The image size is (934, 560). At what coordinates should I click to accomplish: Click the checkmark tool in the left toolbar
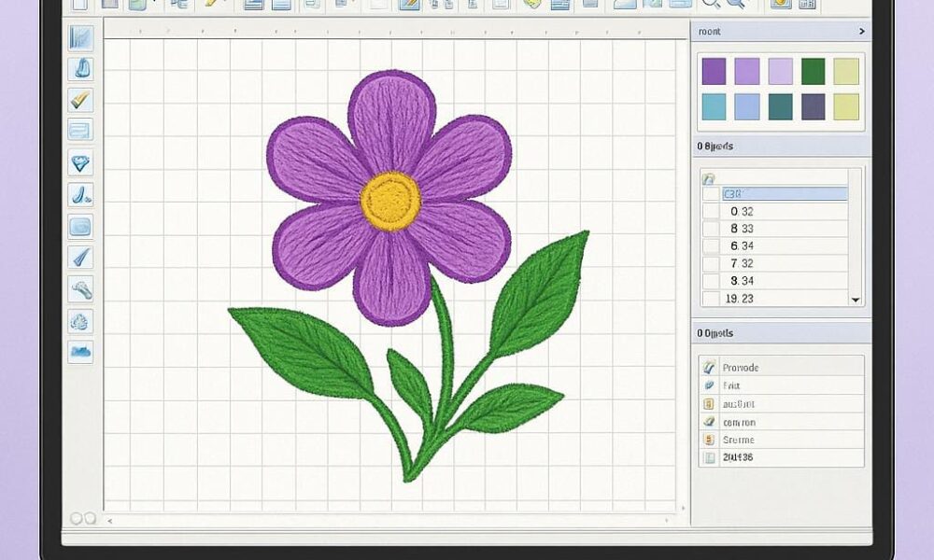click(80, 100)
